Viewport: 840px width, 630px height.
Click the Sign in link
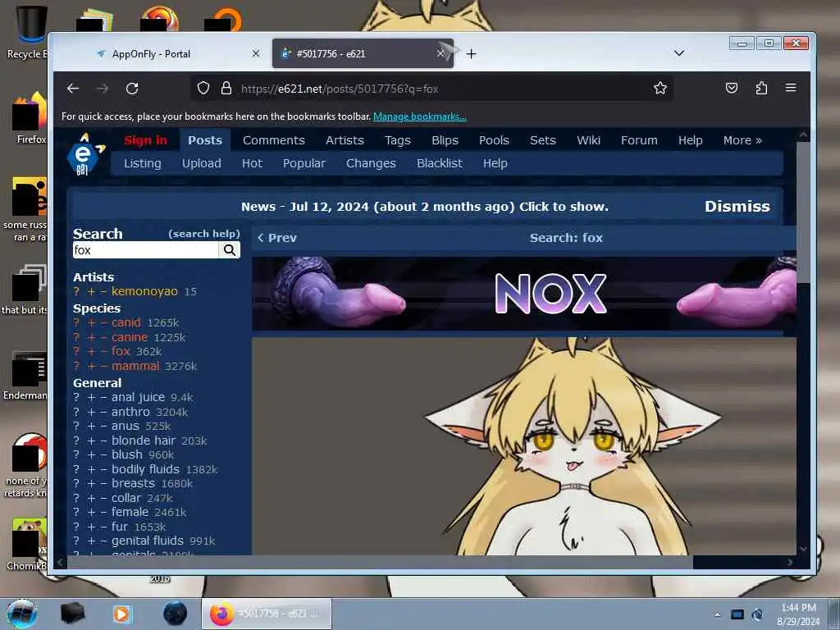click(146, 140)
